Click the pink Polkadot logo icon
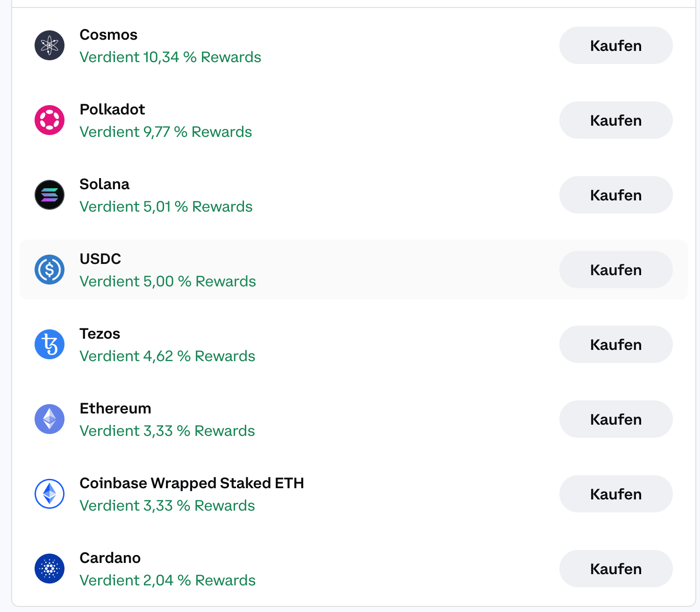 (50, 120)
